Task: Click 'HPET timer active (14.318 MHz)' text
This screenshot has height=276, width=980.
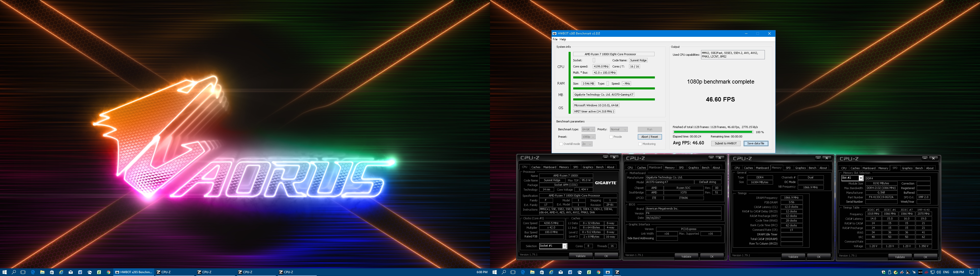Action: [x=594, y=111]
